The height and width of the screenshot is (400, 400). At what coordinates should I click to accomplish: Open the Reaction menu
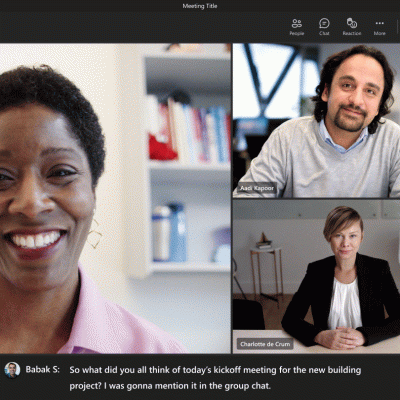352,27
